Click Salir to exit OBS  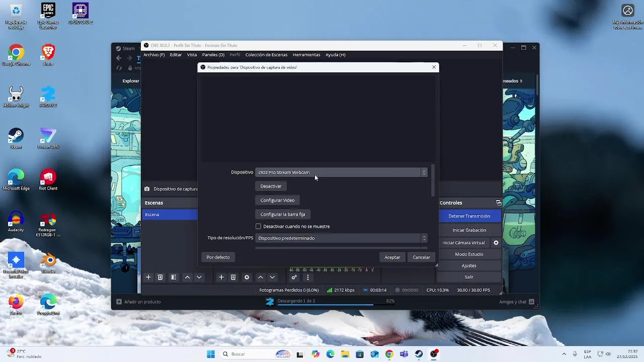(469, 277)
